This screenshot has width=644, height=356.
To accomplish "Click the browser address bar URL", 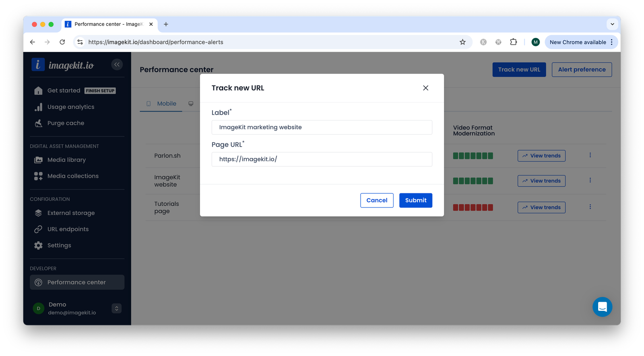I will [156, 42].
